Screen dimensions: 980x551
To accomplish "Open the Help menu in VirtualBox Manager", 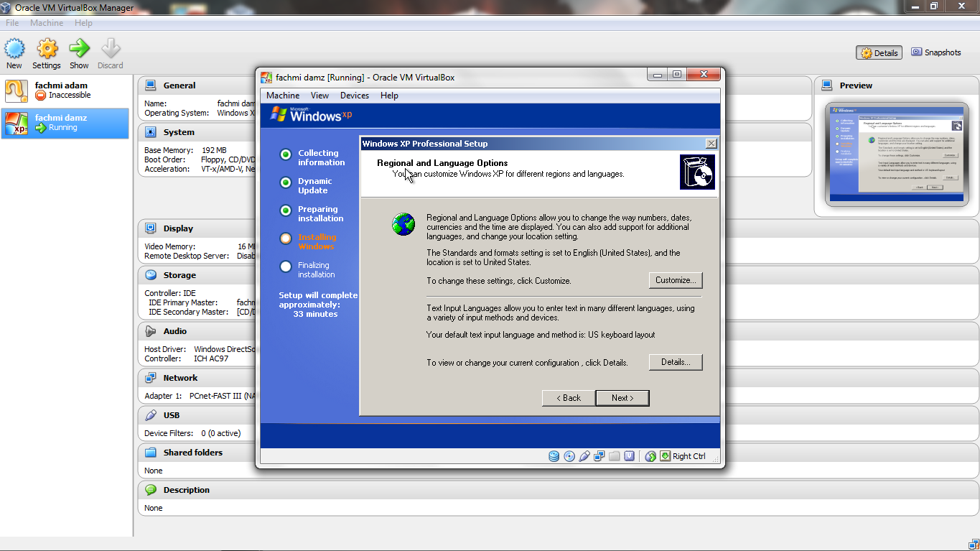I will click(x=83, y=23).
